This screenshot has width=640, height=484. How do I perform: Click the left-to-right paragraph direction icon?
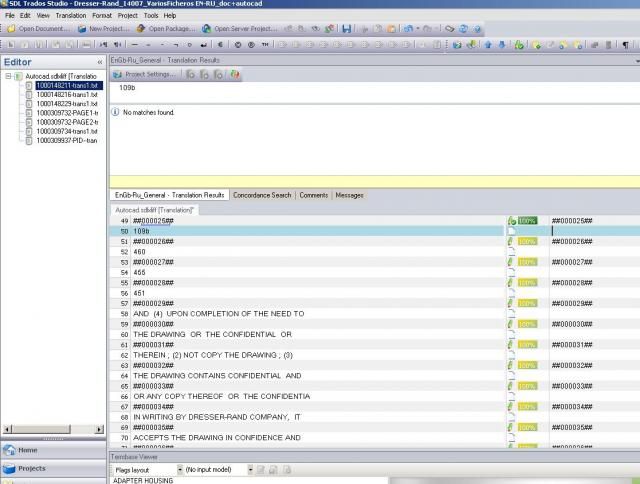point(104,45)
